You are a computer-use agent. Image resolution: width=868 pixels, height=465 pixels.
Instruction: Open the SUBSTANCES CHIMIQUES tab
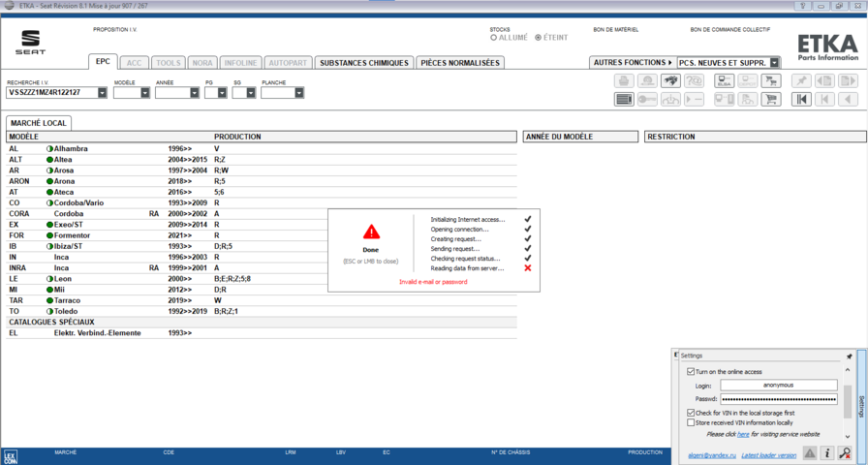tap(364, 63)
